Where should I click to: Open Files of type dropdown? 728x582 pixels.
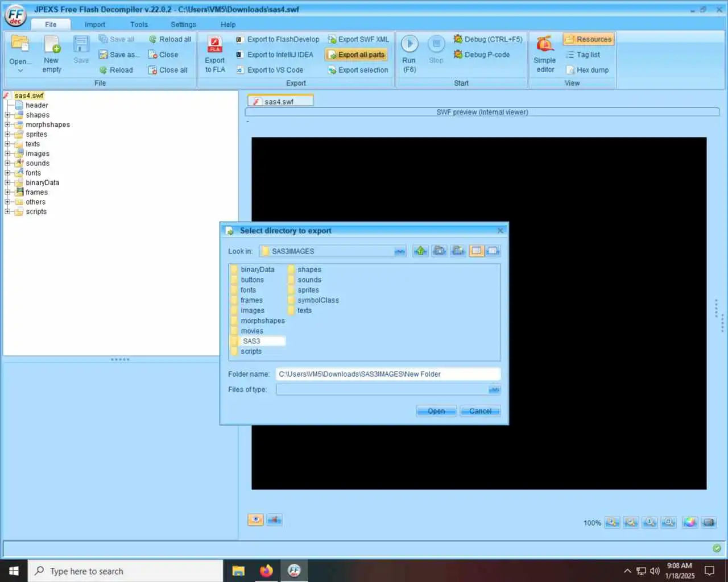(494, 389)
